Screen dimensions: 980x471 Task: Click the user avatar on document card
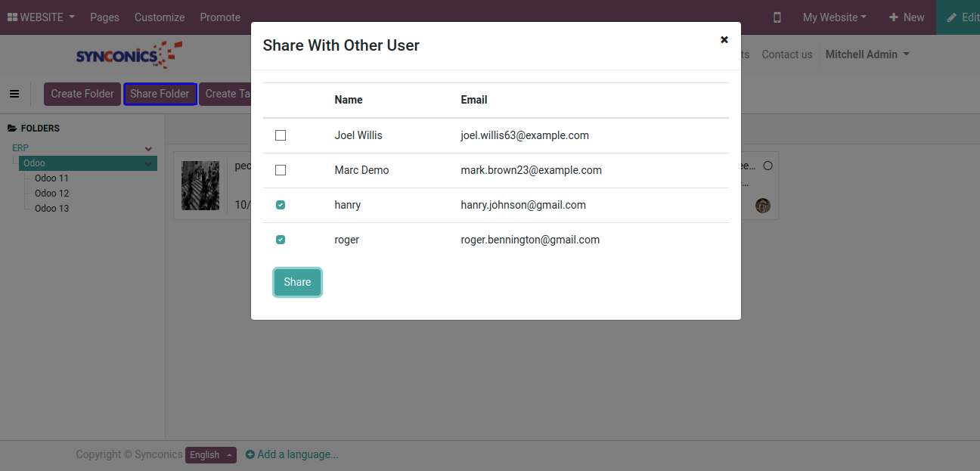[x=762, y=205]
